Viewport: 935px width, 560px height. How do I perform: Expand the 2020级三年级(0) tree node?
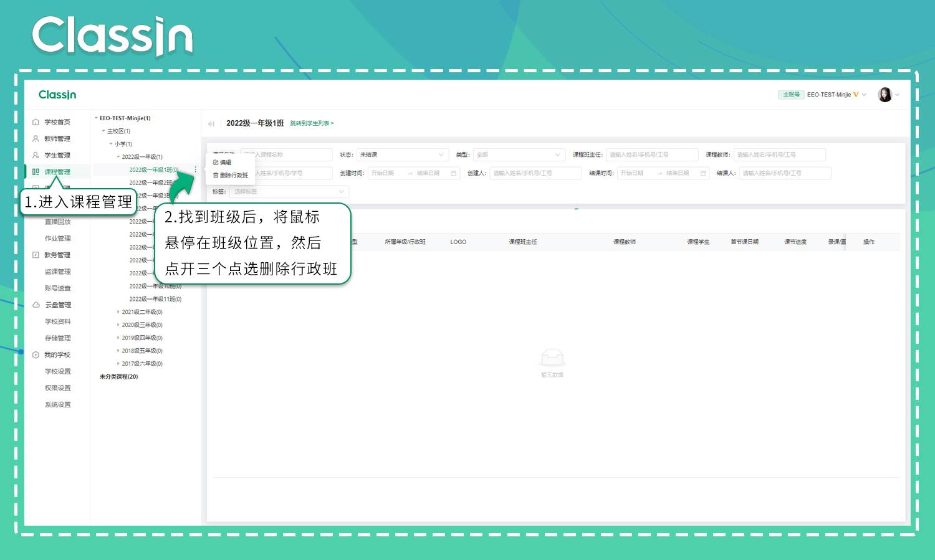tap(118, 325)
